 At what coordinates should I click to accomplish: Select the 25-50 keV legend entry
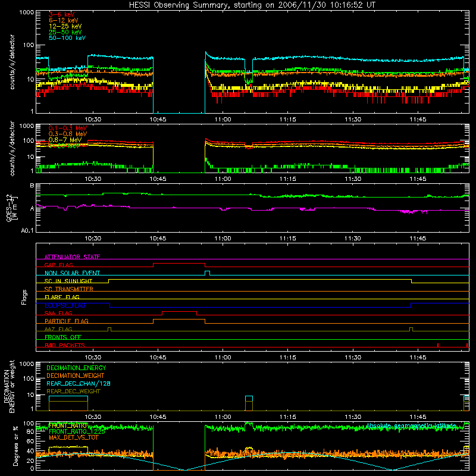click(x=65, y=32)
